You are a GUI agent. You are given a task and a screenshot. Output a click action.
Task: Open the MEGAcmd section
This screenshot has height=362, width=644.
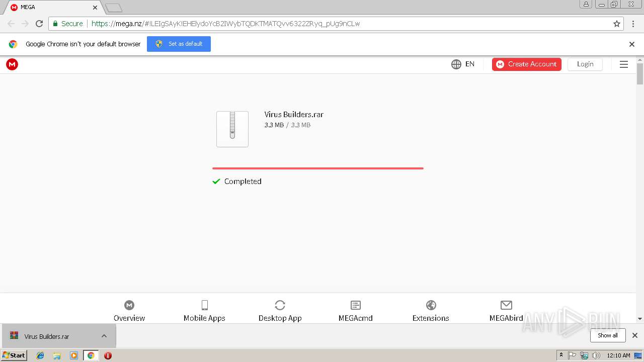click(x=356, y=311)
